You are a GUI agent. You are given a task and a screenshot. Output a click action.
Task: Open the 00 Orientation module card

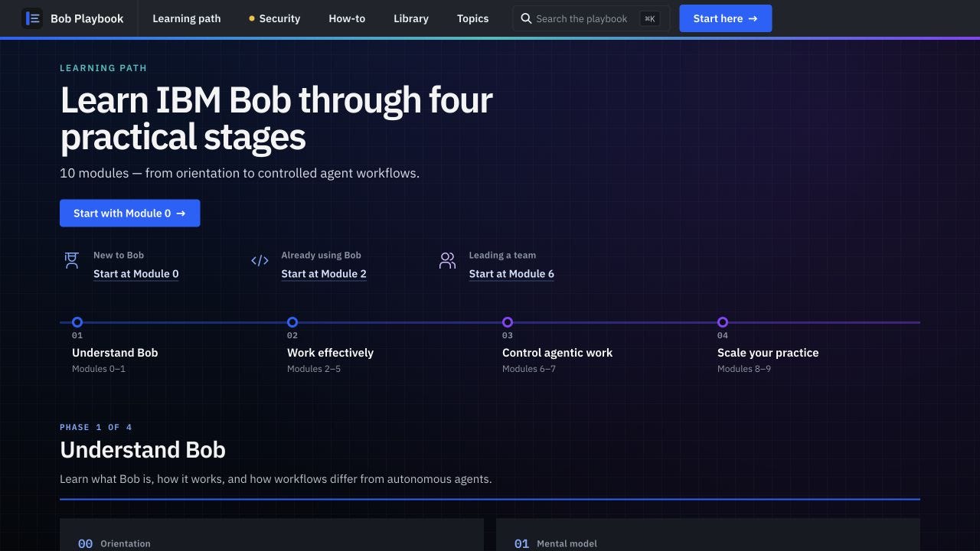pyautogui.click(x=272, y=535)
